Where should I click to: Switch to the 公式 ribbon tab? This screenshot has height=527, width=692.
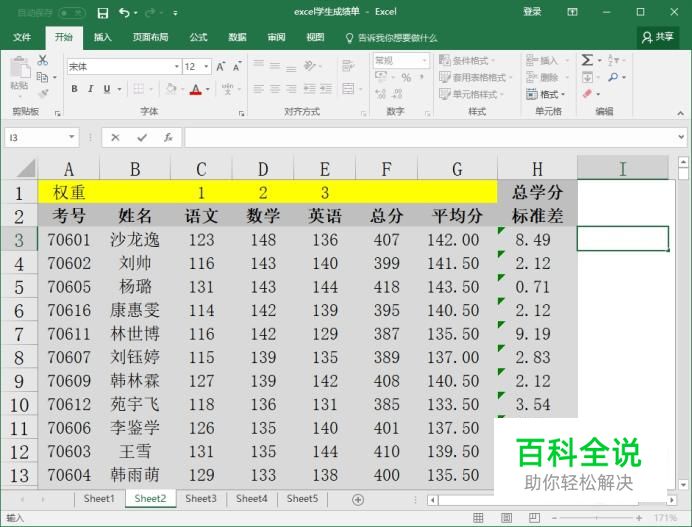(x=199, y=38)
